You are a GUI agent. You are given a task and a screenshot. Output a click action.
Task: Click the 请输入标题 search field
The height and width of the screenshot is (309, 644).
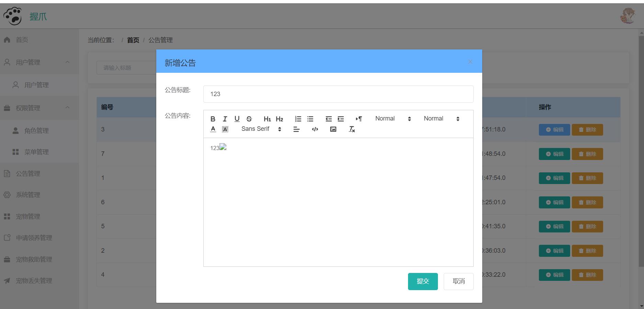(126, 68)
